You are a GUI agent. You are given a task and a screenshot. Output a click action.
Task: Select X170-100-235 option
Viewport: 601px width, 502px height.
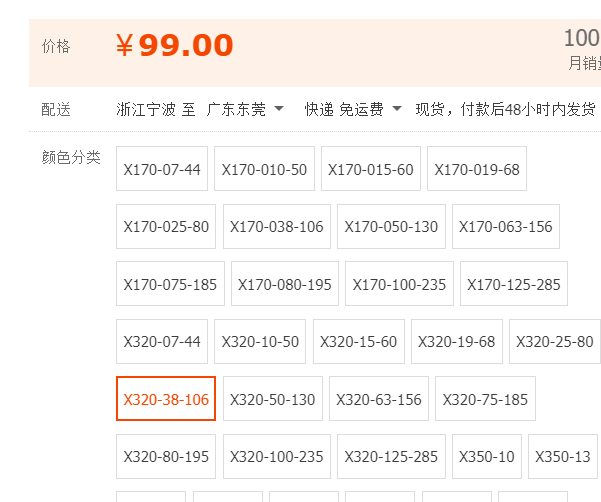pyautogui.click(x=399, y=284)
